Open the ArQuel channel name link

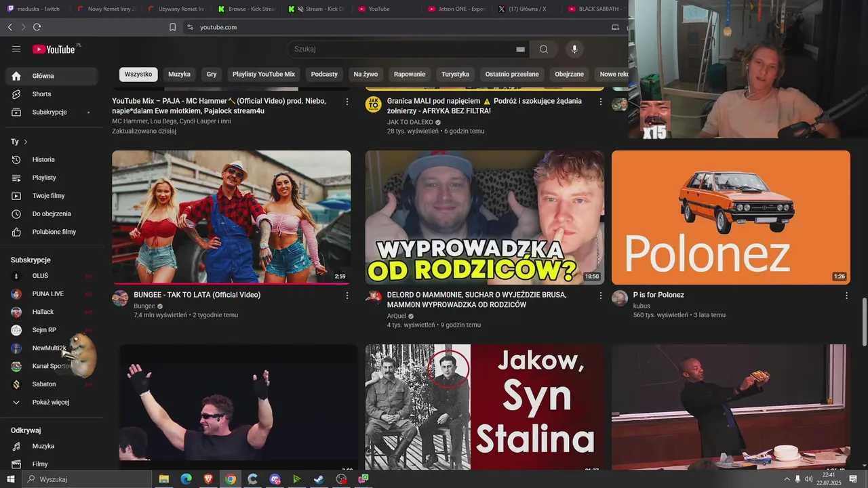[397, 316]
